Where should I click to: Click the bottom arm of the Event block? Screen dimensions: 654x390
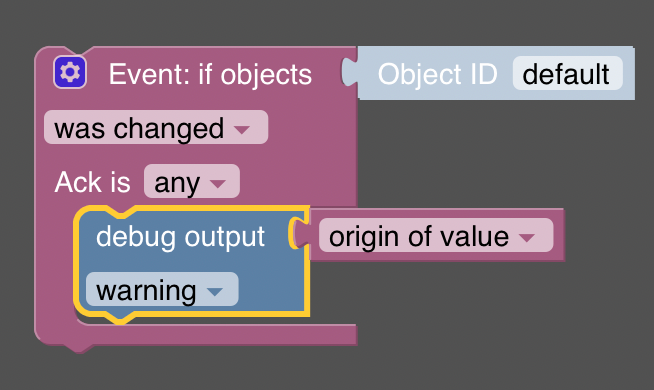coord(217,335)
